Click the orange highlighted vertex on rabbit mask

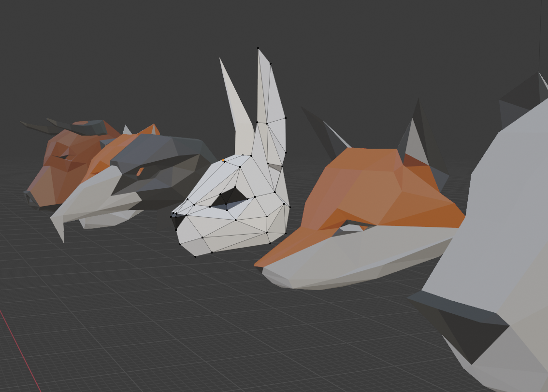click(x=223, y=160)
